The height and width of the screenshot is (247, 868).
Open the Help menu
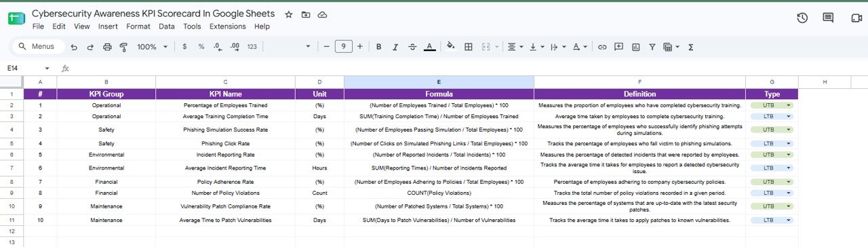click(262, 26)
